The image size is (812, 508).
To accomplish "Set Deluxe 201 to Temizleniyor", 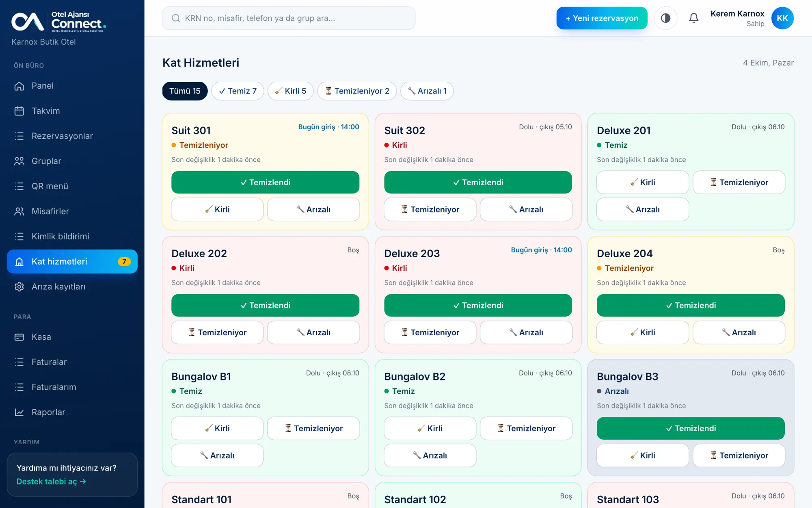I will click(x=739, y=182).
